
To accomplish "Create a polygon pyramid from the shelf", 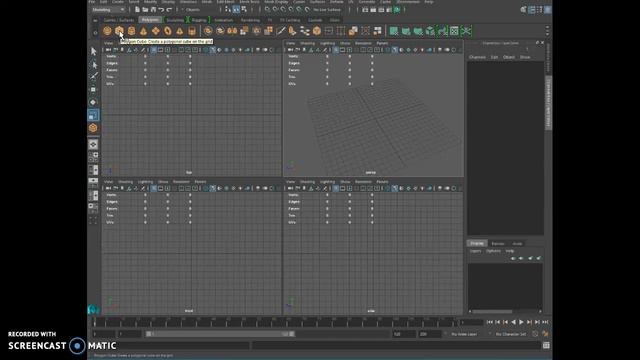I will tap(180, 31).
